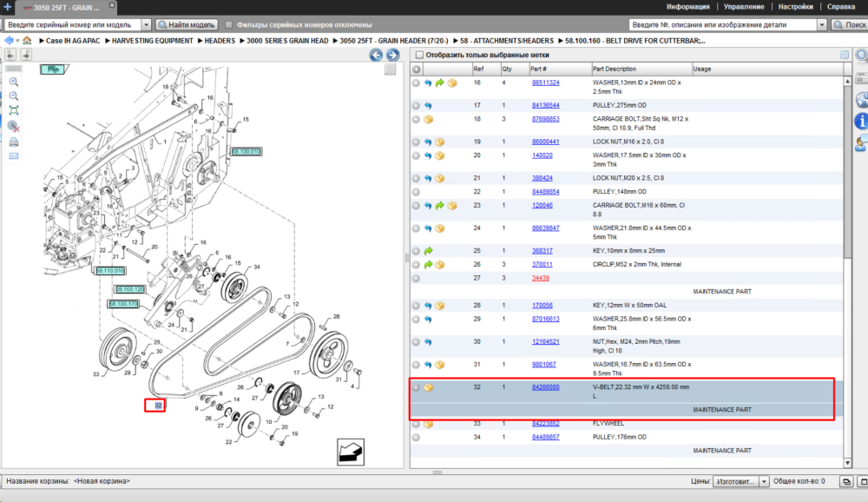Go to 58 - ATTACHMENTS/HEADERS breadcrumb
Image resolution: width=868 pixels, height=502 pixels.
click(x=507, y=41)
